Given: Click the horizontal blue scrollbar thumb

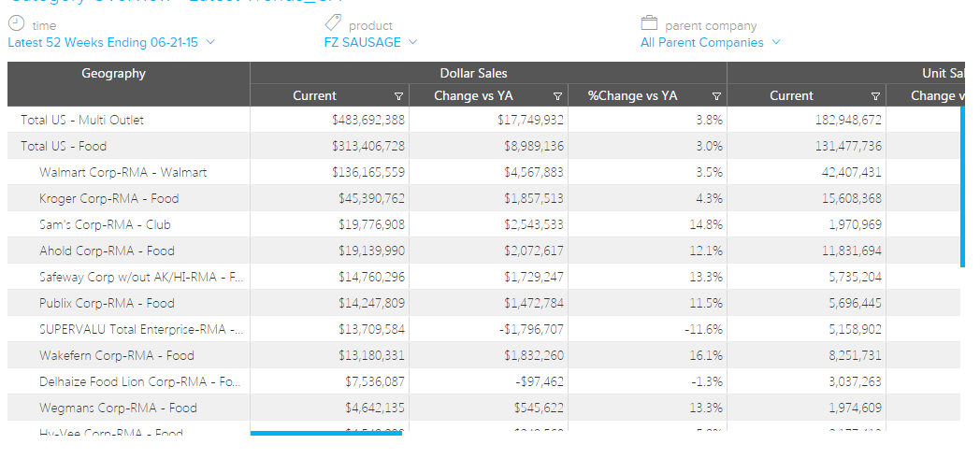Looking at the screenshot, I should click(325, 434).
